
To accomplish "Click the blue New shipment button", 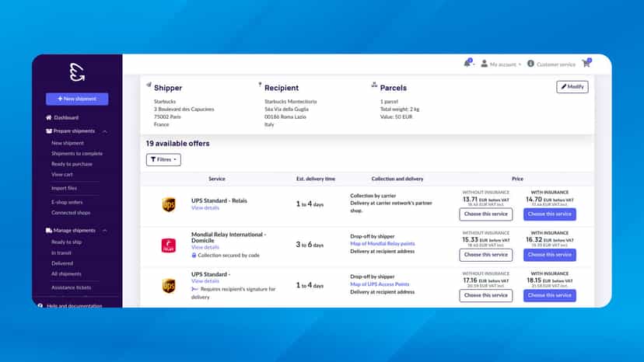I will click(77, 99).
